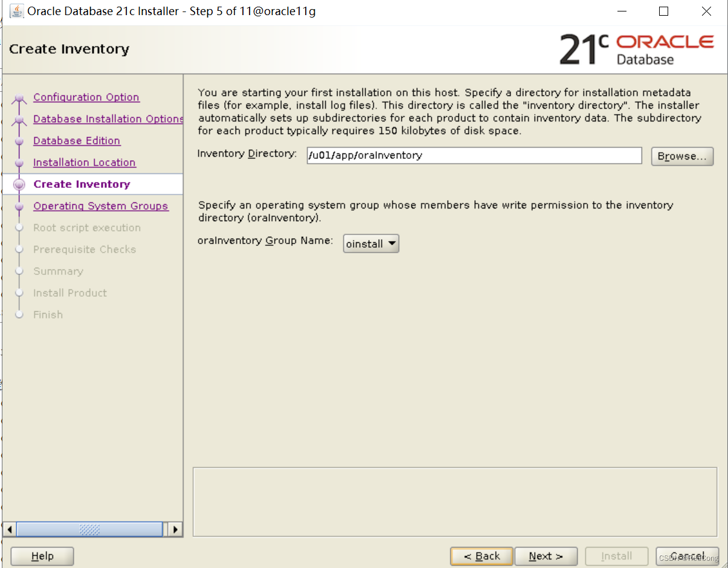Go to Database Installation Options step
Viewport: 728px width, 568px height.
click(x=108, y=119)
